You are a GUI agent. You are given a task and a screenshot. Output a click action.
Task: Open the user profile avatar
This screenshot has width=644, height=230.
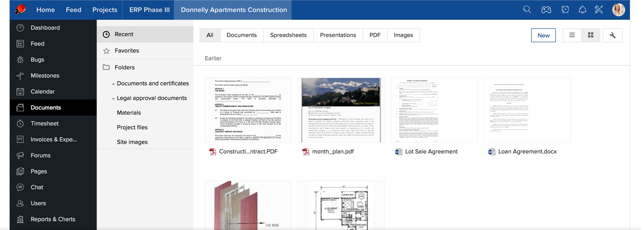pyautogui.click(x=618, y=10)
